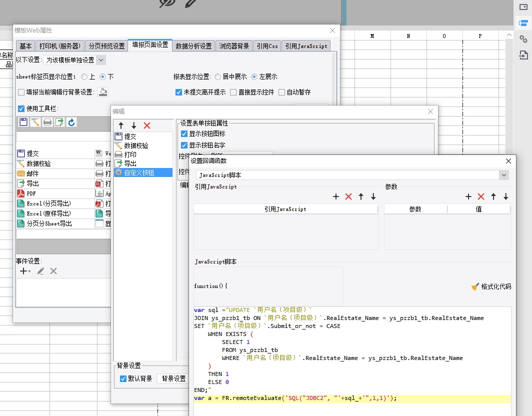This screenshot has width=532, height=416.
Task: Select the center display radio button
Action: click(x=217, y=76)
